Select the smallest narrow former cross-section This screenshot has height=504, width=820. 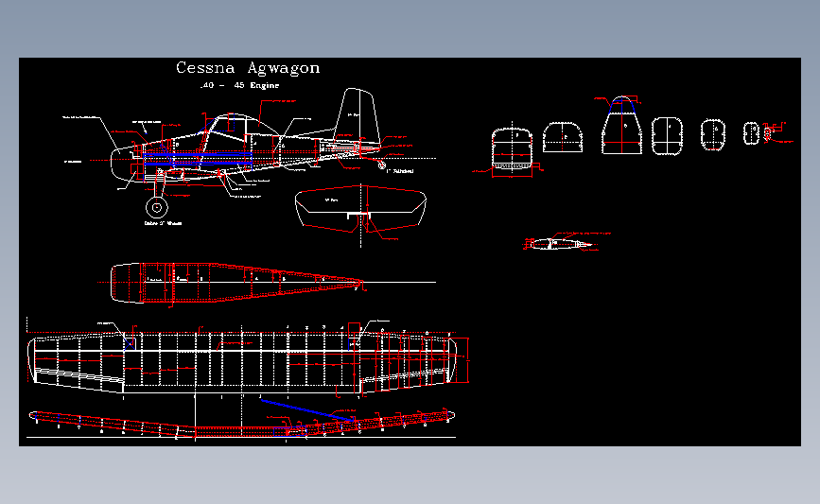752,133
